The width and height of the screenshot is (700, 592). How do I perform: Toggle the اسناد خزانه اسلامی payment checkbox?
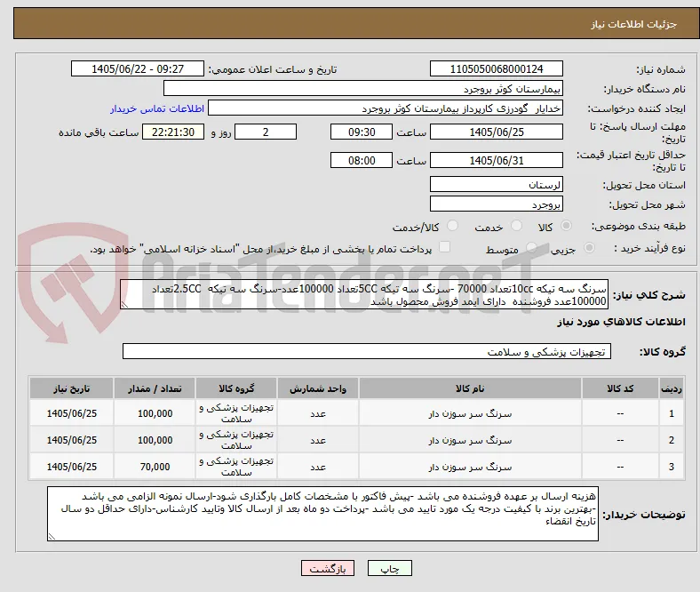(x=445, y=247)
